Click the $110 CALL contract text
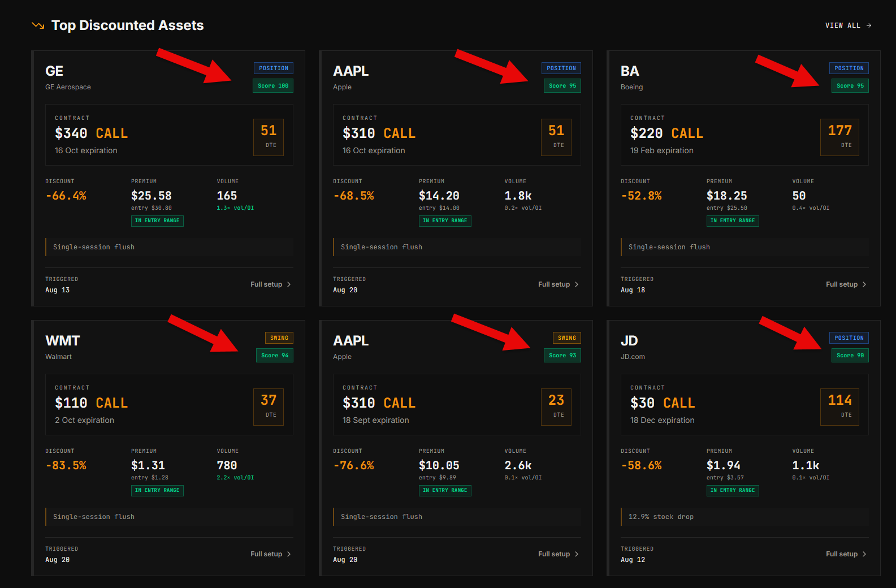 (x=92, y=403)
